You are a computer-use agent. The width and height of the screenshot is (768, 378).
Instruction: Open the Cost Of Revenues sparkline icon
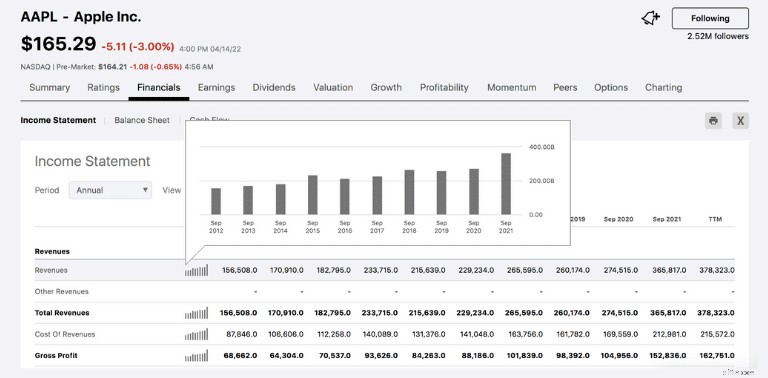[x=196, y=334]
